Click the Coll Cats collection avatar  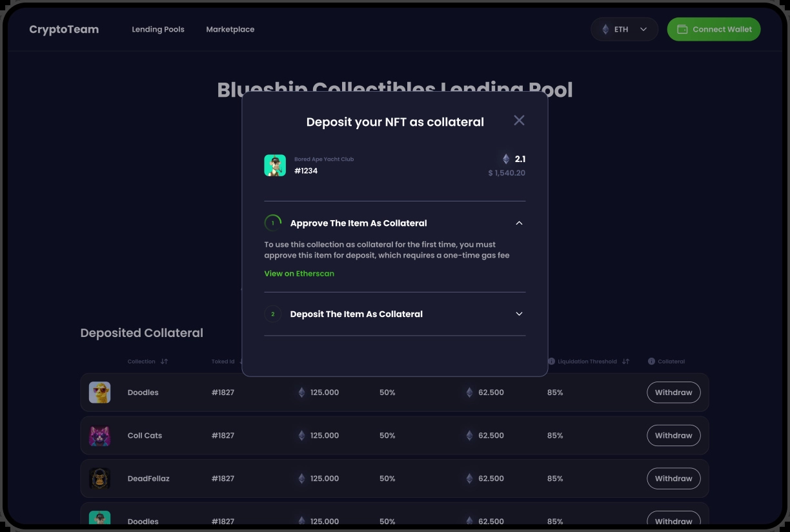[99, 436]
